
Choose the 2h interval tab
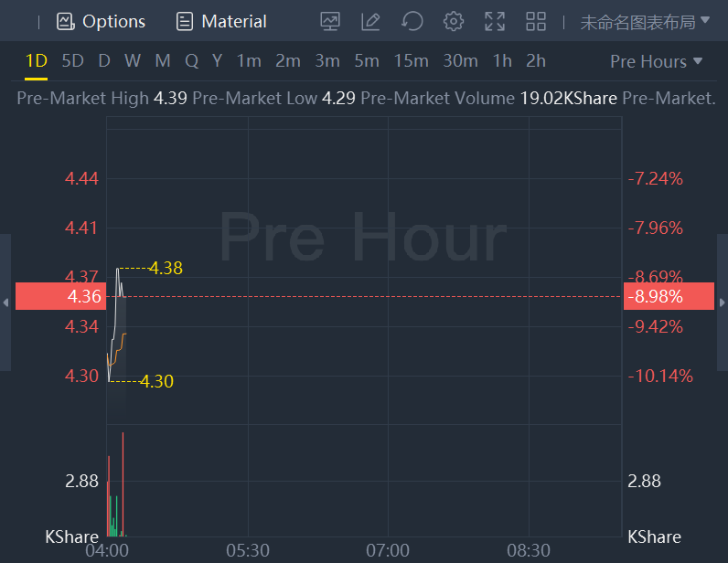pos(536,61)
